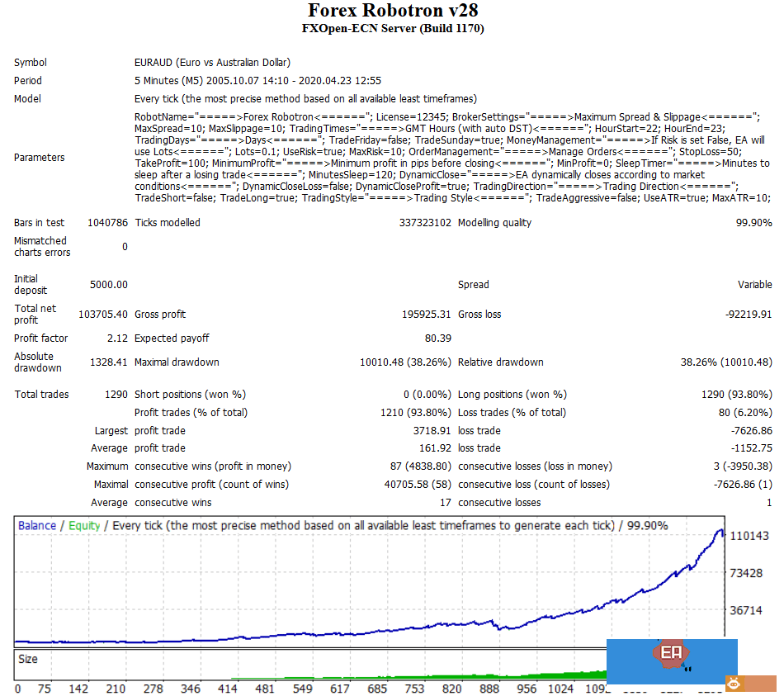Click the 'Spread' label
Viewport: 784px width, 696px height.
[x=474, y=285]
